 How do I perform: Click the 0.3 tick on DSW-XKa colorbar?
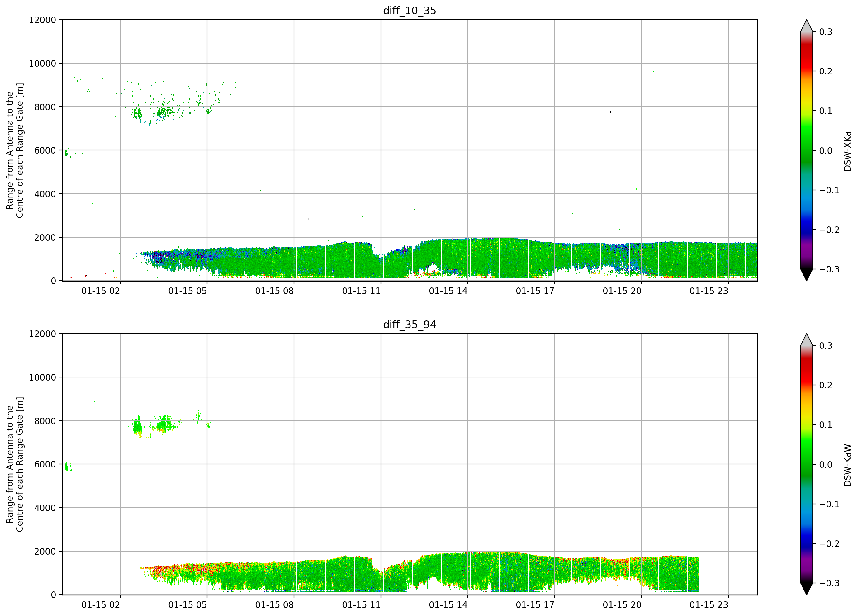(826, 32)
